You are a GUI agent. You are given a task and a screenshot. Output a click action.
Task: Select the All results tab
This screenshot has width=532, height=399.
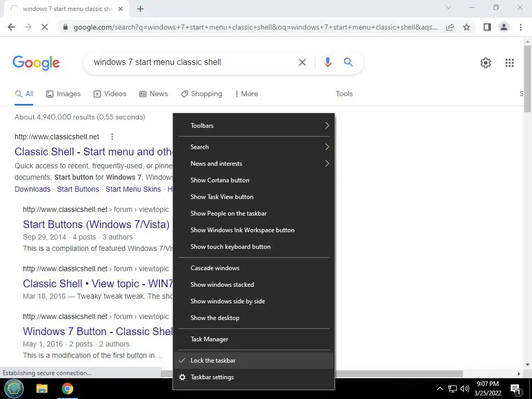24,94
